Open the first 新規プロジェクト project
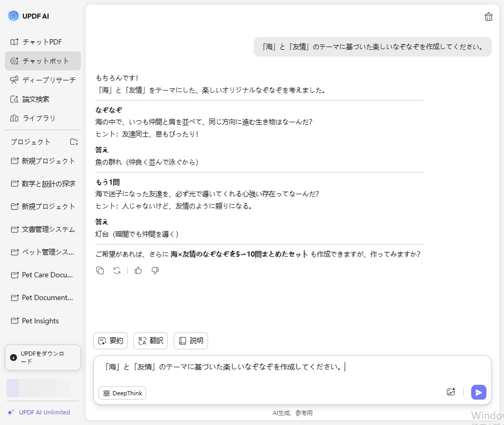The image size is (504, 425). [43, 160]
